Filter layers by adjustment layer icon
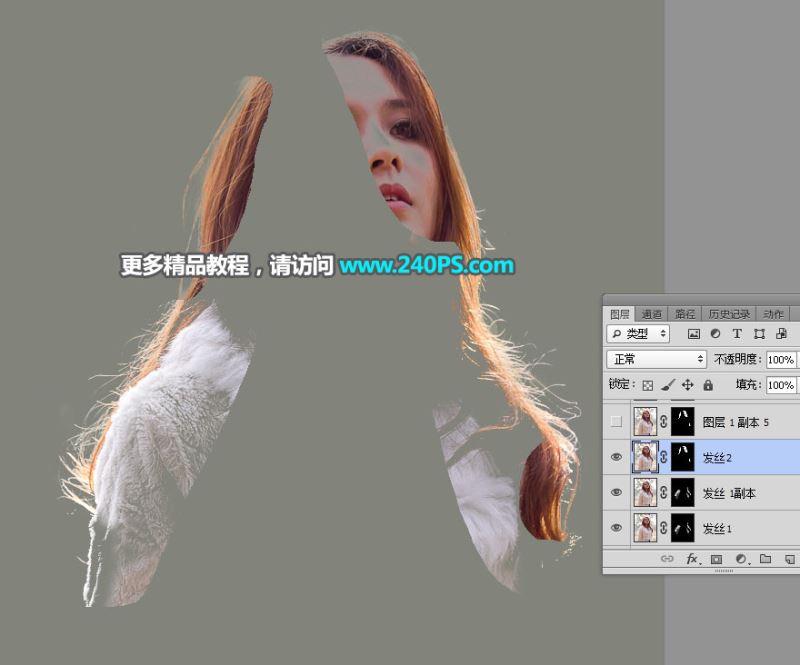The image size is (800, 665). coord(715,334)
